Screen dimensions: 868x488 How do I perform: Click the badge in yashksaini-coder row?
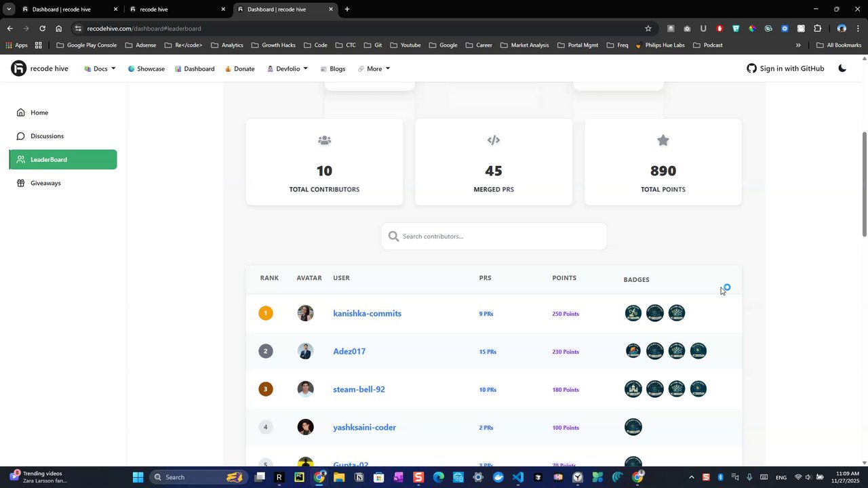(x=633, y=427)
